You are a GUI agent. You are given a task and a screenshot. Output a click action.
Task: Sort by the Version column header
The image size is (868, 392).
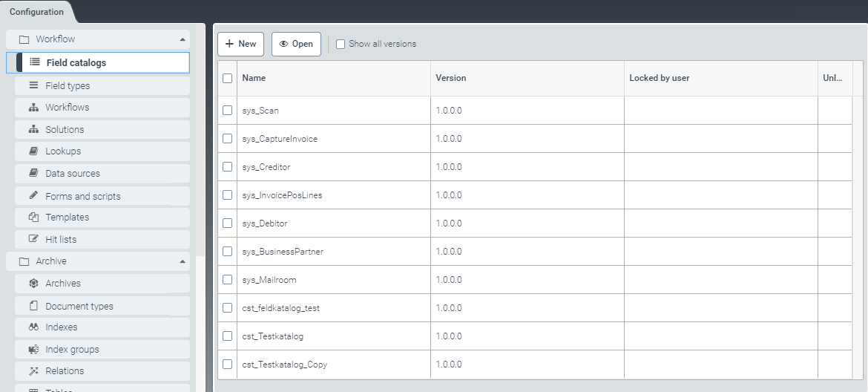click(451, 78)
